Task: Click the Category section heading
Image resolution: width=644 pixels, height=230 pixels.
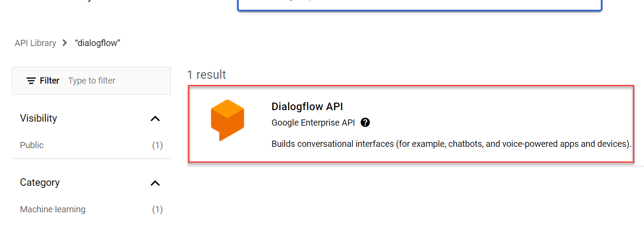Action: click(40, 182)
